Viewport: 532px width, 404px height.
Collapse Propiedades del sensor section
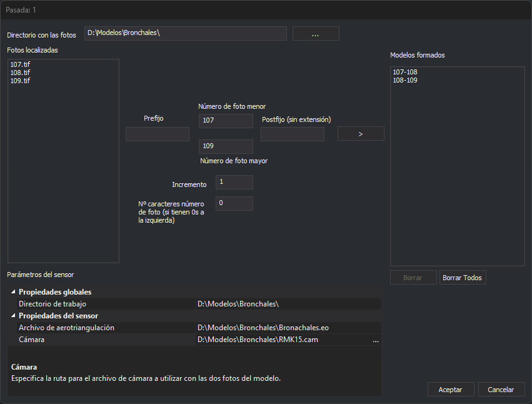(x=13, y=315)
